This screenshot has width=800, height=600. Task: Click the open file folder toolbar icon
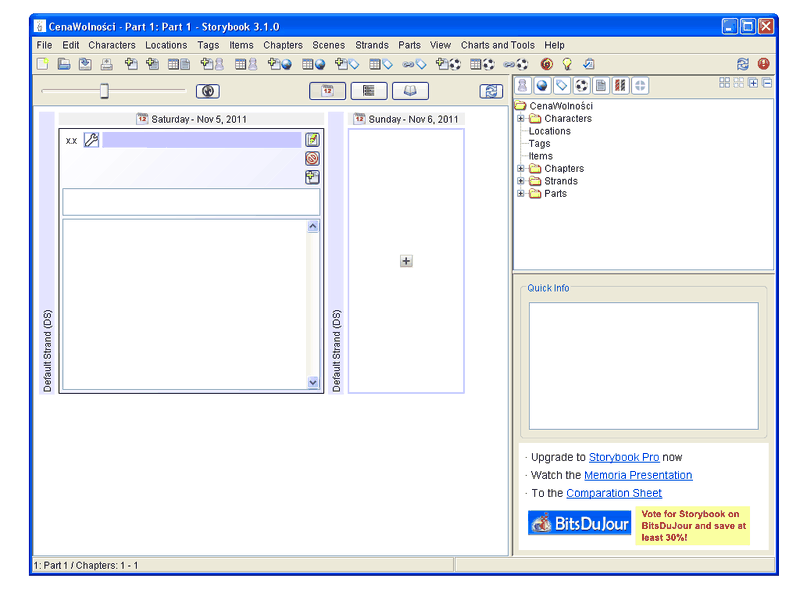pyautogui.click(x=64, y=64)
